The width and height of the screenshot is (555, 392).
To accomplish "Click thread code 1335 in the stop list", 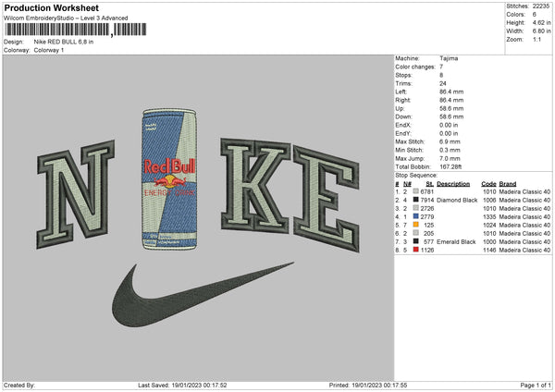I will pyautogui.click(x=489, y=217).
